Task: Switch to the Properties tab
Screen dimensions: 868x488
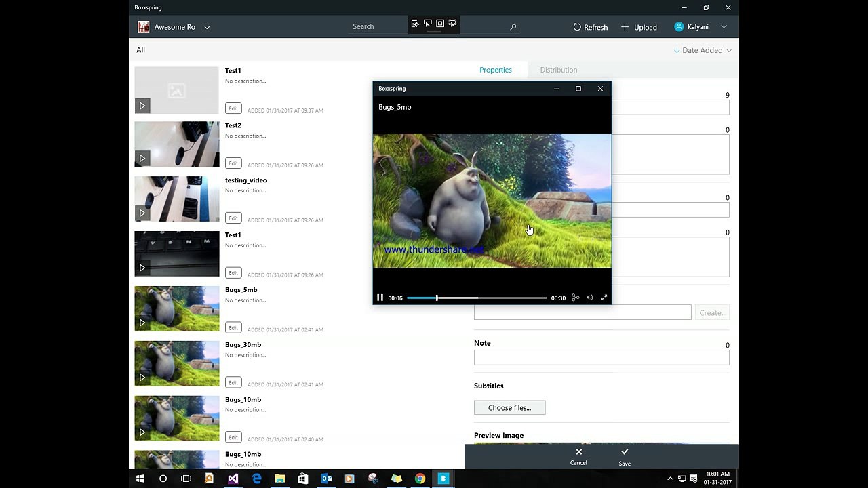Action: tap(496, 70)
